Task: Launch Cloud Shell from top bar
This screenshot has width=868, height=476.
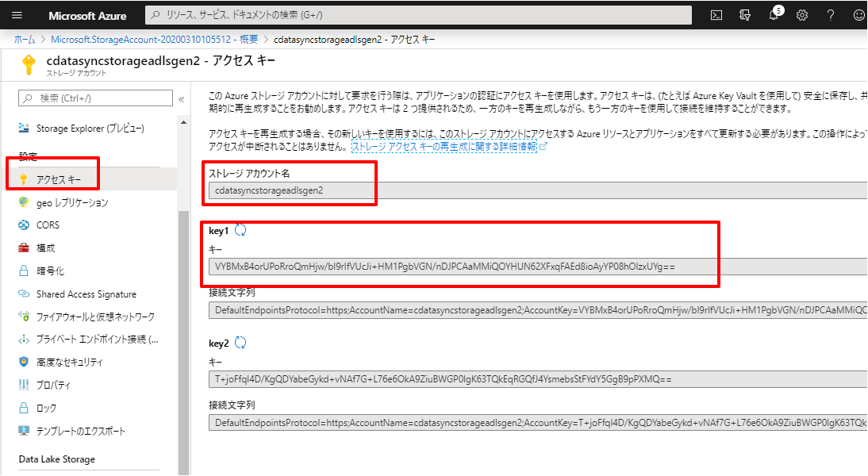Action: pos(716,16)
